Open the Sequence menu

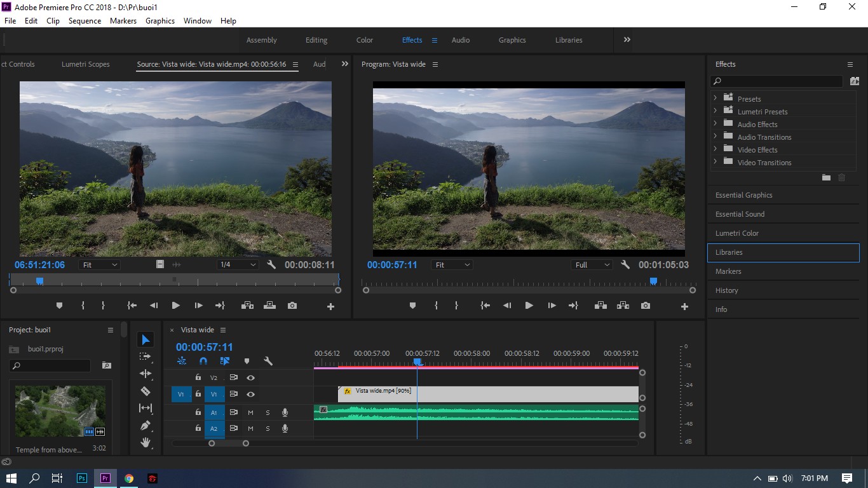[x=85, y=21]
